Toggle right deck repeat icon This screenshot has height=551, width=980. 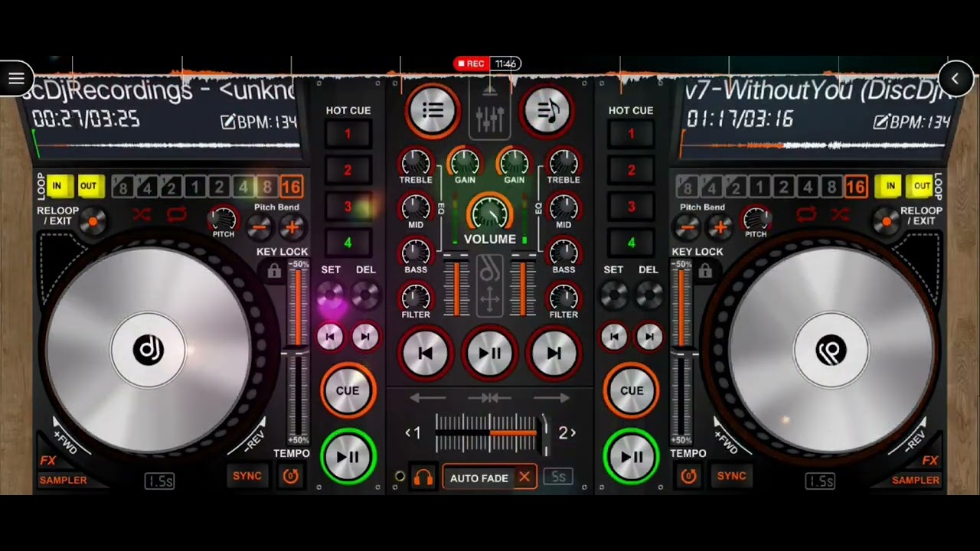click(x=805, y=214)
